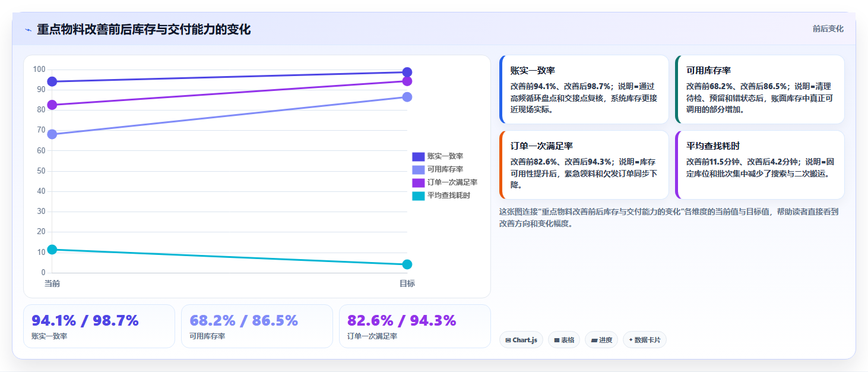
Task: Click the Chart.js tag pill
Action: 521,340
